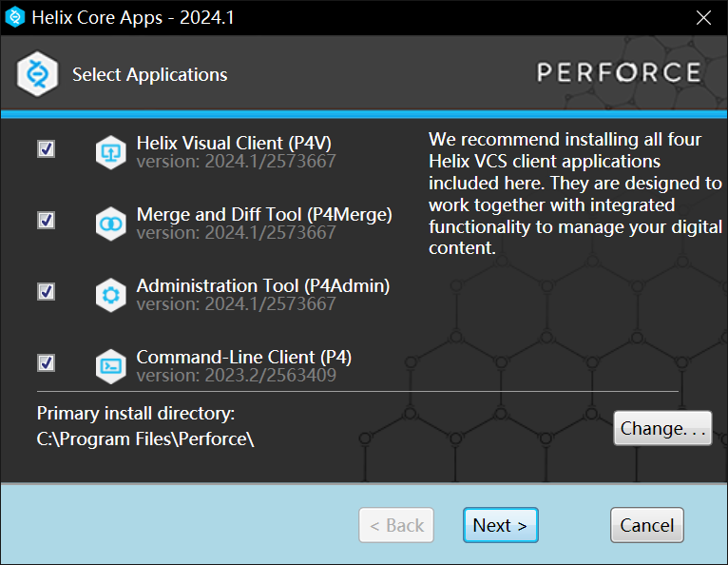
Task: Click the path 'C:\Program Files\Perforce\'
Action: point(145,439)
